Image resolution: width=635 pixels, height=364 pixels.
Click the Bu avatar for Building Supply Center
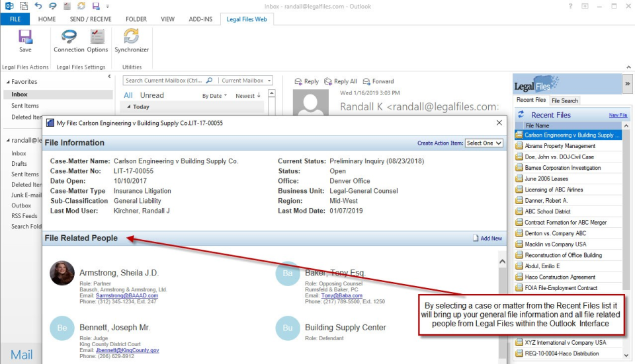[x=288, y=328]
